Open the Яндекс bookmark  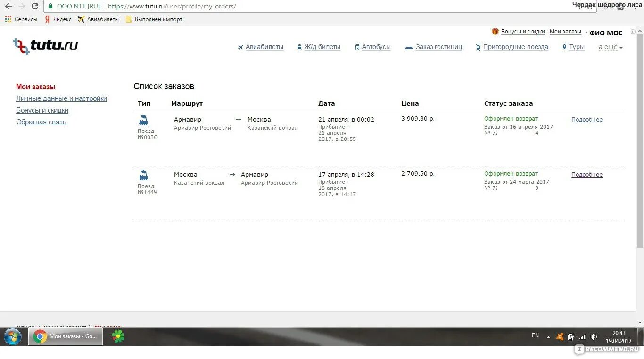click(x=58, y=19)
